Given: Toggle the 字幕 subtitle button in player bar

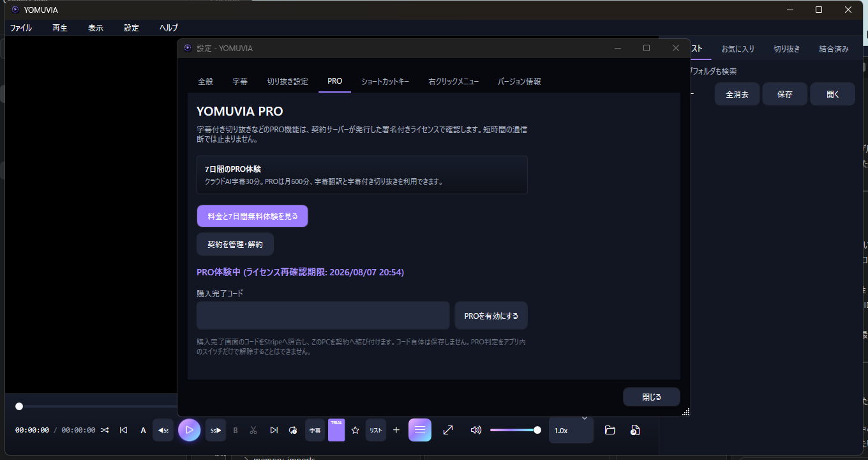Looking at the screenshot, I should [x=315, y=430].
